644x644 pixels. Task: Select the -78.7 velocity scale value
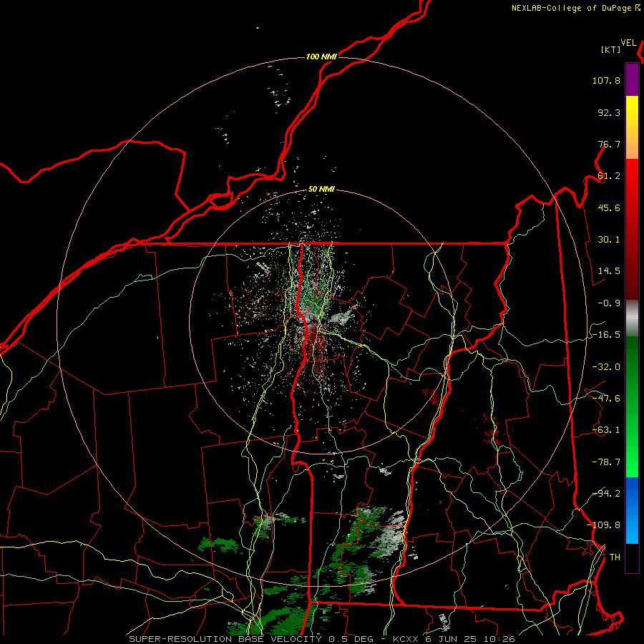point(606,462)
